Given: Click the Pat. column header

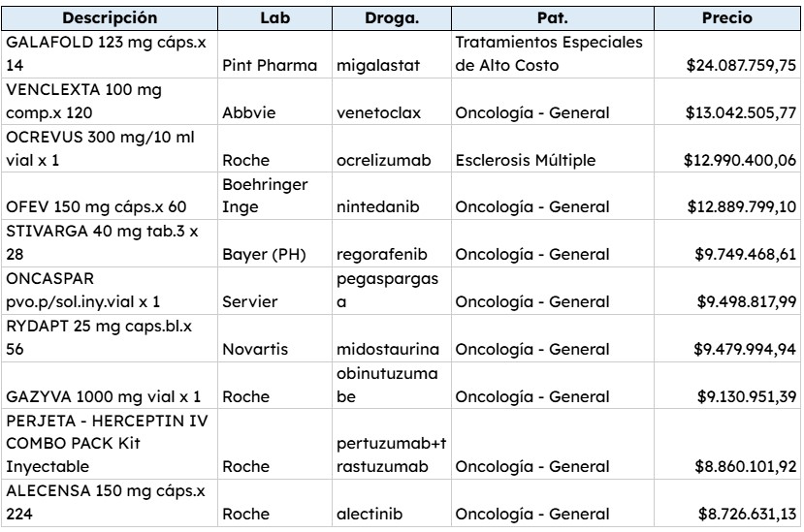Looking at the screenshot, I should [x=553, y=18].
